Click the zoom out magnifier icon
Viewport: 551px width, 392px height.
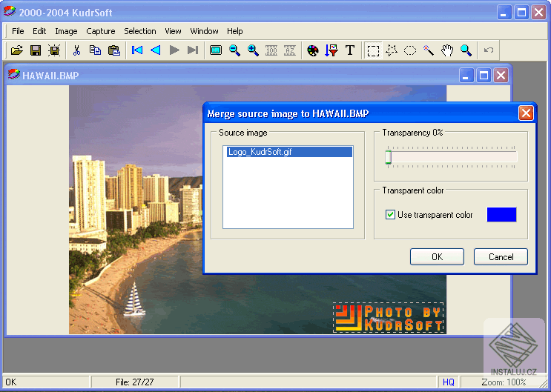[x=234, y=50]
